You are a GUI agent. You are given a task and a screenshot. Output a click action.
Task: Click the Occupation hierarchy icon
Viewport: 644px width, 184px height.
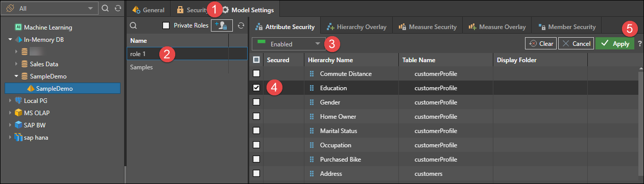[311, 145]
